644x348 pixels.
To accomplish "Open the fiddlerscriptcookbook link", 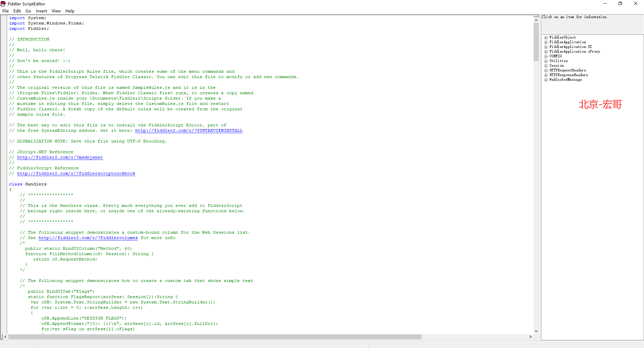I will [76, 174].
